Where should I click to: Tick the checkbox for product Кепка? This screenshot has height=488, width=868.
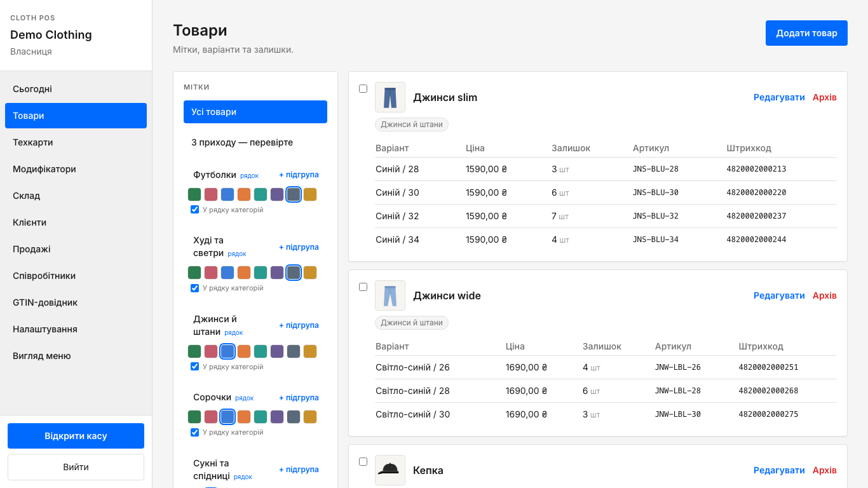pyautogui.click(x=363, y=462)
